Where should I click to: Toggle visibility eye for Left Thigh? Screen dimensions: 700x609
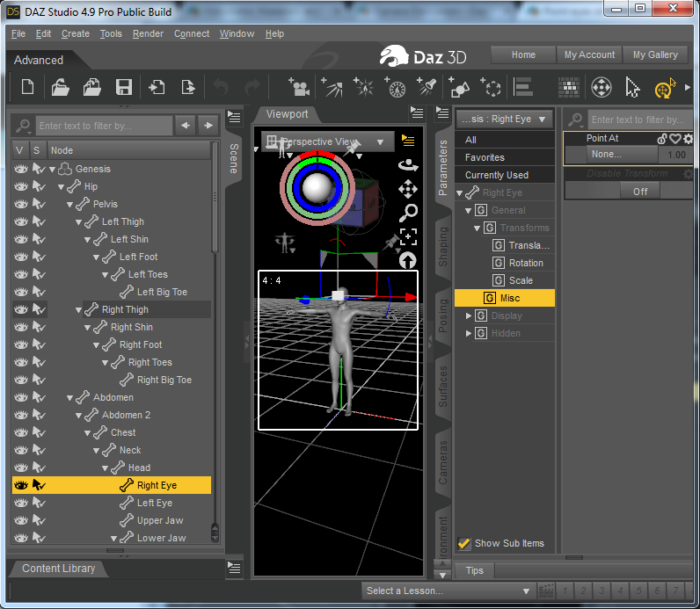point(21,221)
